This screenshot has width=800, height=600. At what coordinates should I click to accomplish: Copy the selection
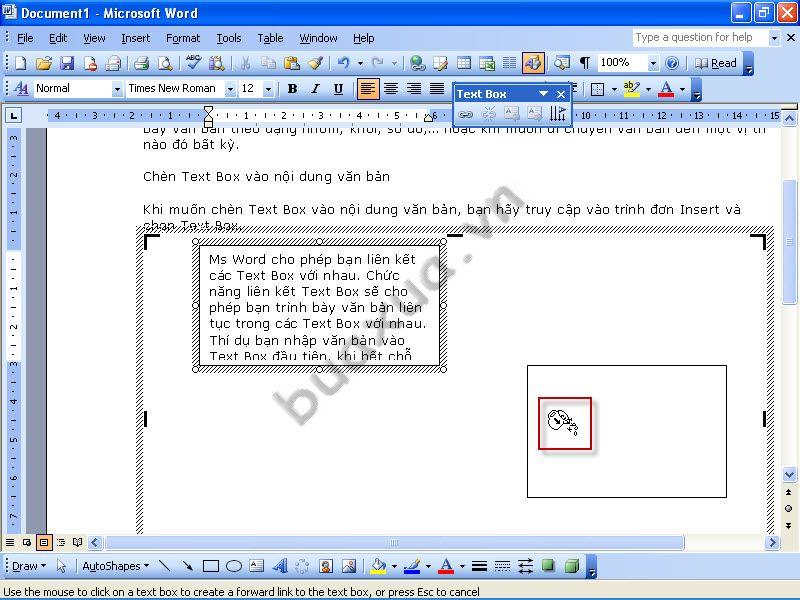point(268,63)
